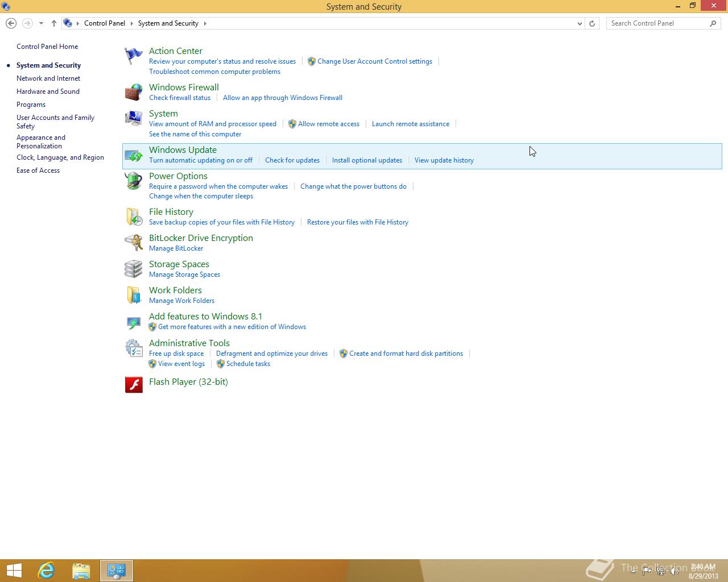Select Control Panel Home in sidebar
The image size is (728, 582).
pos(47,47)
